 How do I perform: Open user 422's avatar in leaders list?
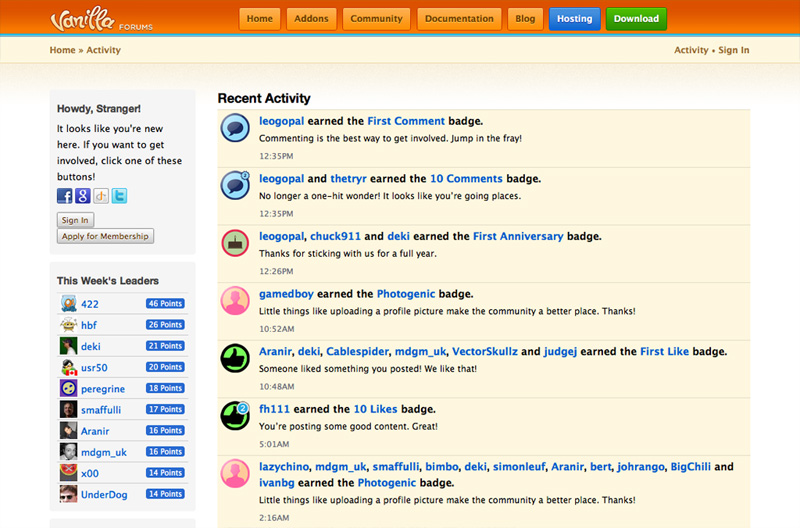[x=68, y=304]
